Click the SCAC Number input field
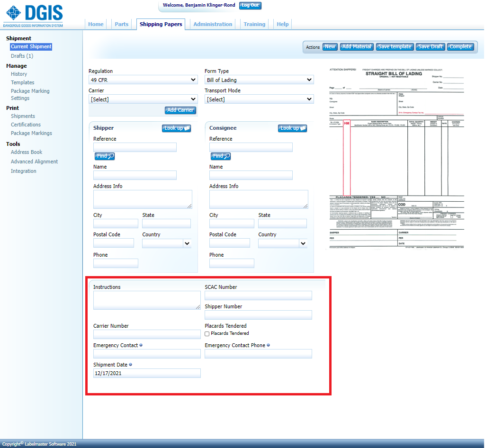The height and width of the screenshot is (448, 485). [258, 296]
